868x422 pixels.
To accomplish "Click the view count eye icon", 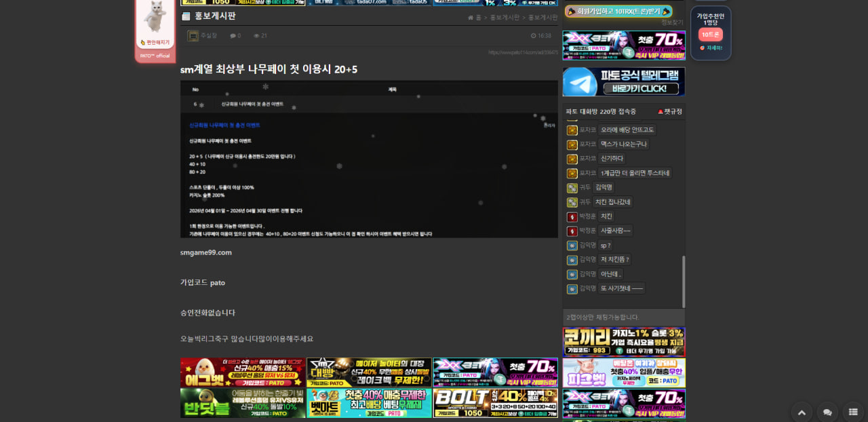I will (256, 36).
